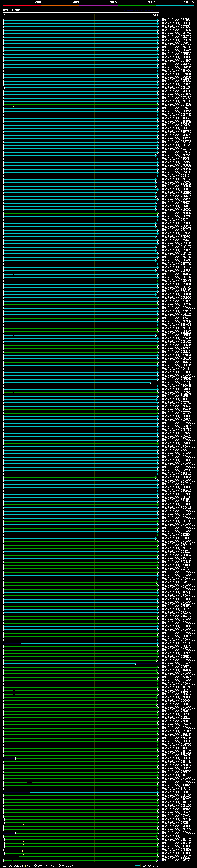Click the UniRef100_O96774 hit label

coord(176,860)
